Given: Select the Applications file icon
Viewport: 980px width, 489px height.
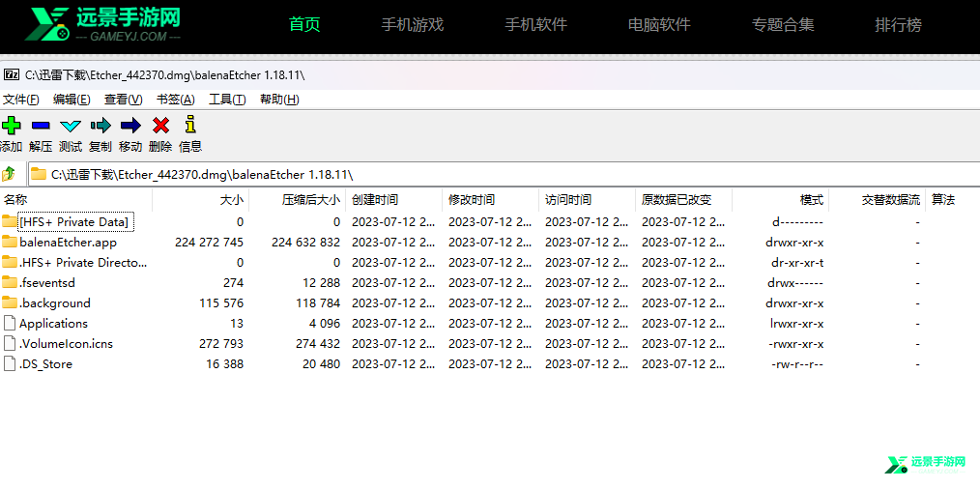Looking at the screenshot, I should tap(10, 324).
